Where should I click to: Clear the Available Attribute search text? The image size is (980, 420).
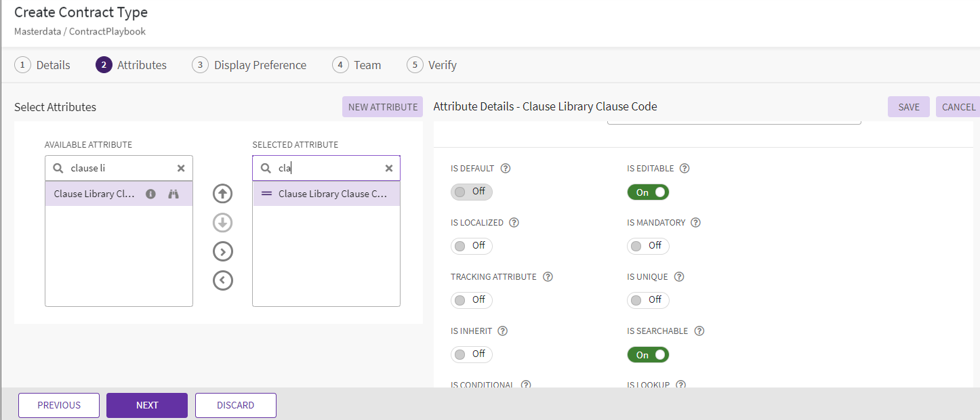point(181,169)
